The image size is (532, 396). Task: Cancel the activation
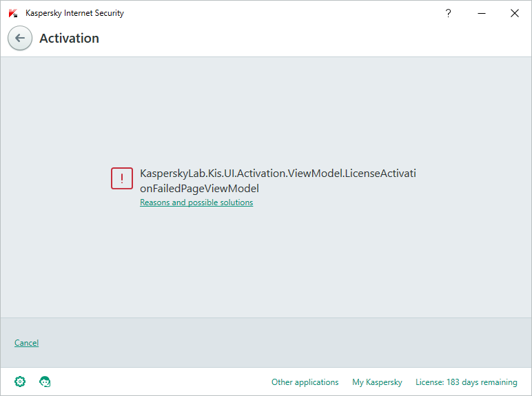(x=26, y=343)
